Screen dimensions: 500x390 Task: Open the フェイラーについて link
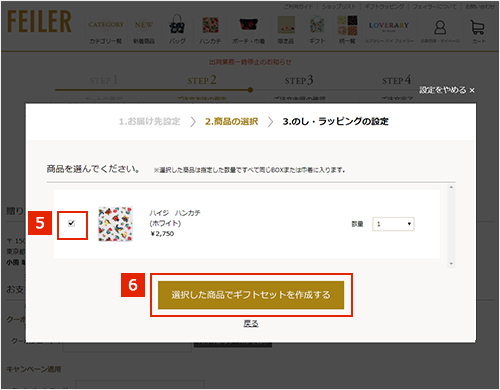pyautogui.click(x=435, y=6)
